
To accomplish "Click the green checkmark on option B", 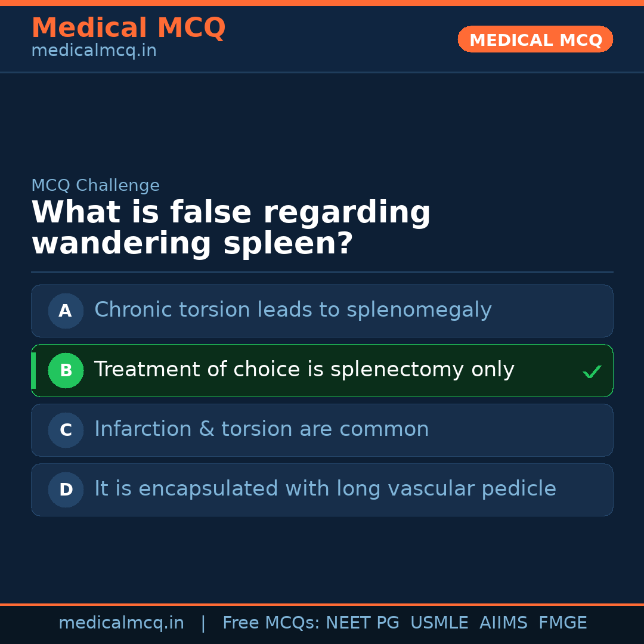I will click(592, 372).
